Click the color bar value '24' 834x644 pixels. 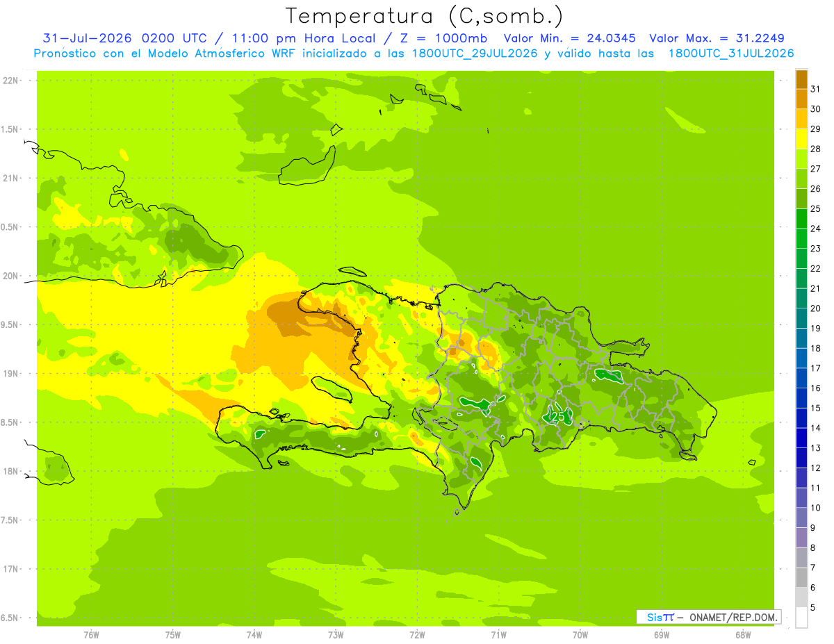815,229
